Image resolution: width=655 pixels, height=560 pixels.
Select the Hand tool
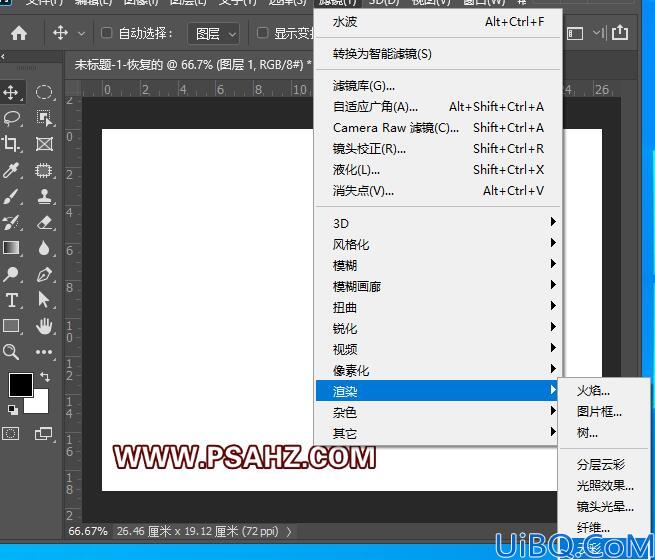click(x=44, y=326)
